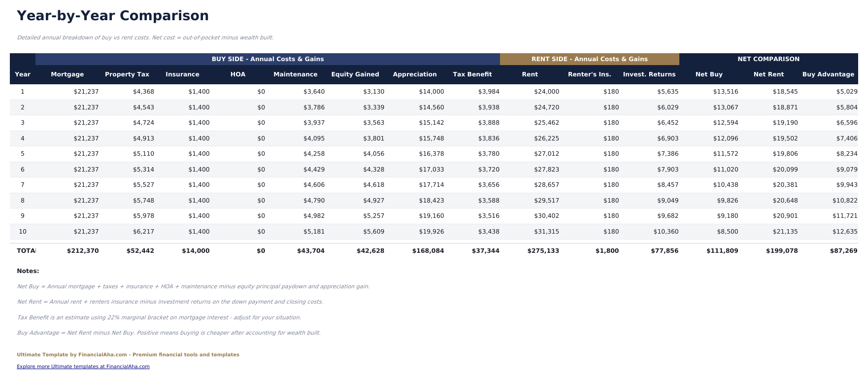
Task: Open the Explore more Ultimate templates link
Action: pyautogui.click(x=83, y=367)
